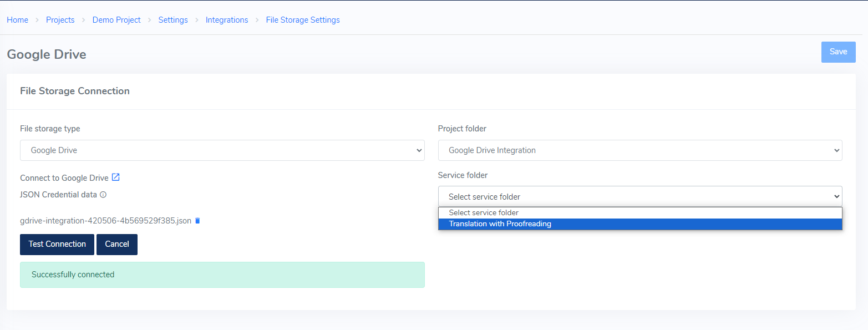Click the JSON Credential data info icon
The width and height of the screenshot is (868, 330).
103,195
